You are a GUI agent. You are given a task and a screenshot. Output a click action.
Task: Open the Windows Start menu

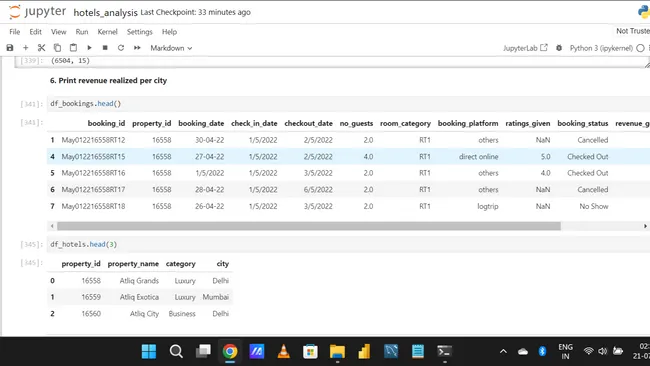pyautogui.click(x=149, y=351)
